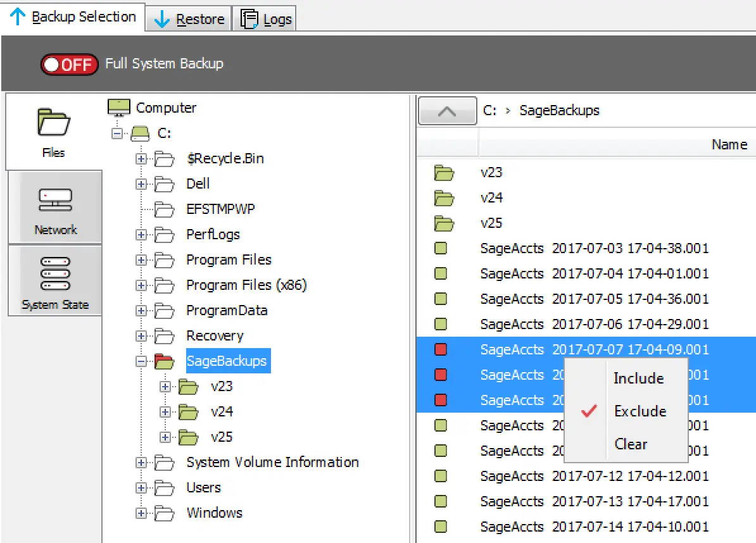The image size is (756, 543).
Task: Toggle selection box for SageAccts 2017-07-12 file
Action: [441, 476]
